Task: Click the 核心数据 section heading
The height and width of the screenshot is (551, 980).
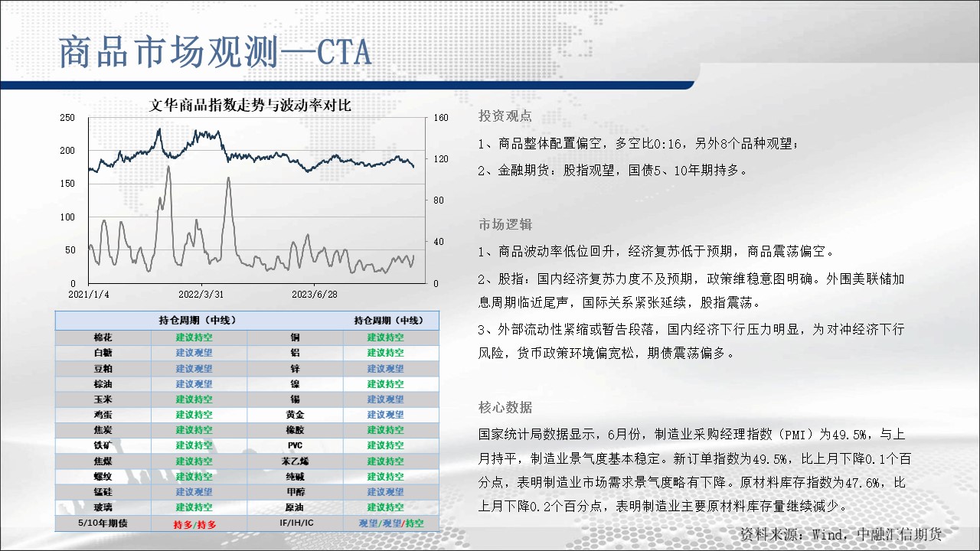Action: (505, 407)
